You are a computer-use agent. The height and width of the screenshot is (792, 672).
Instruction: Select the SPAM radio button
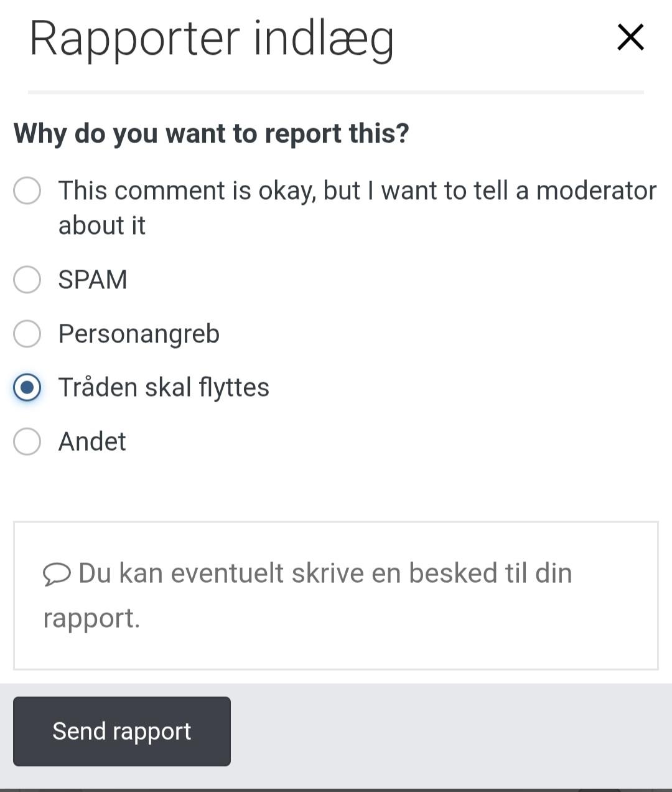click(x=27, y=280)
